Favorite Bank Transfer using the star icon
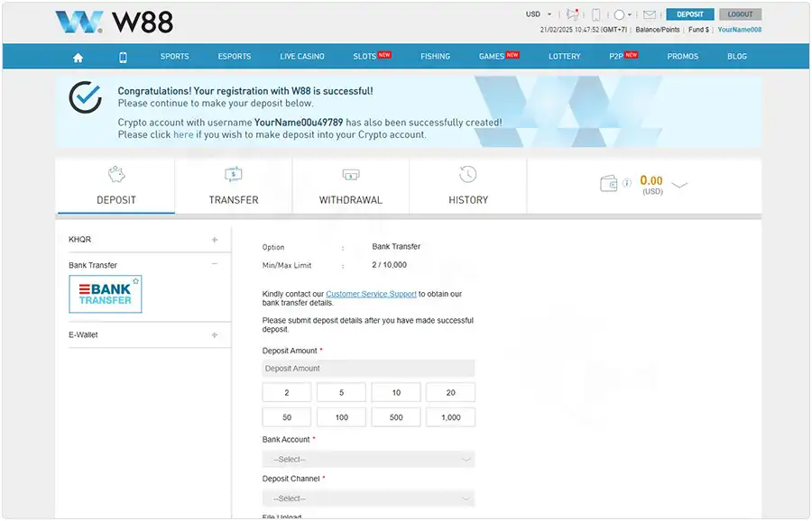This screenshot has height=521, width=812. pyautogui.click(x=136, y=281)
